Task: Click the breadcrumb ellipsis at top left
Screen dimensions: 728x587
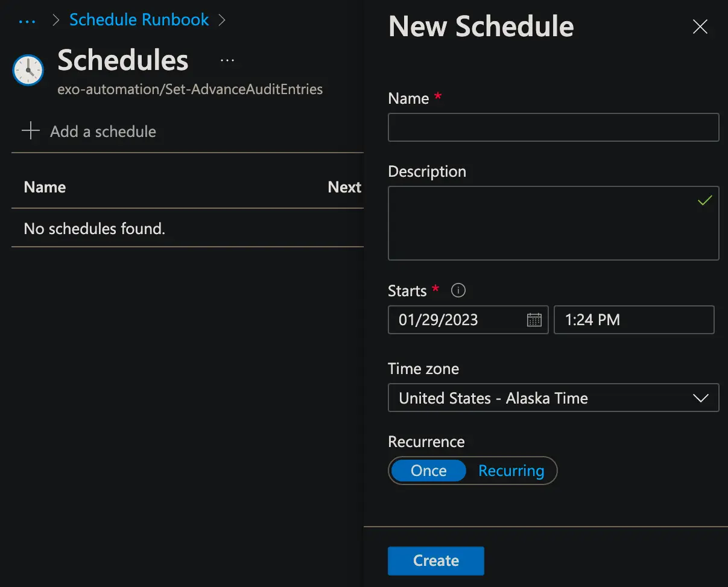Action: click(x=28, y=21)
